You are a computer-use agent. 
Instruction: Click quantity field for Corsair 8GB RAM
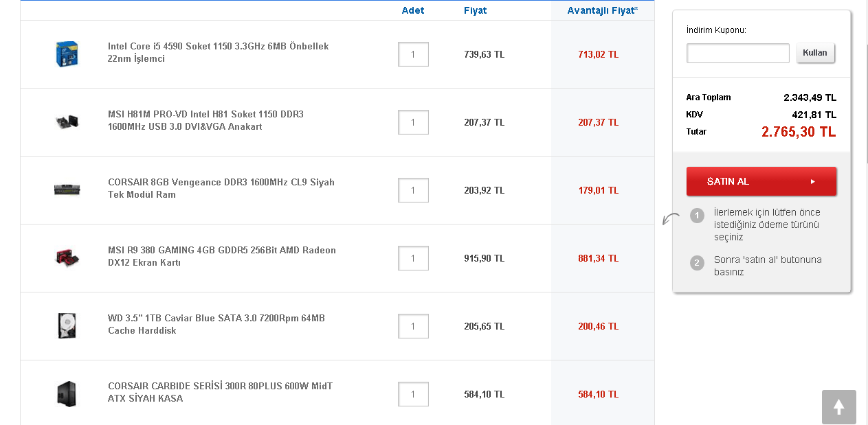click(x=413, y=190)
